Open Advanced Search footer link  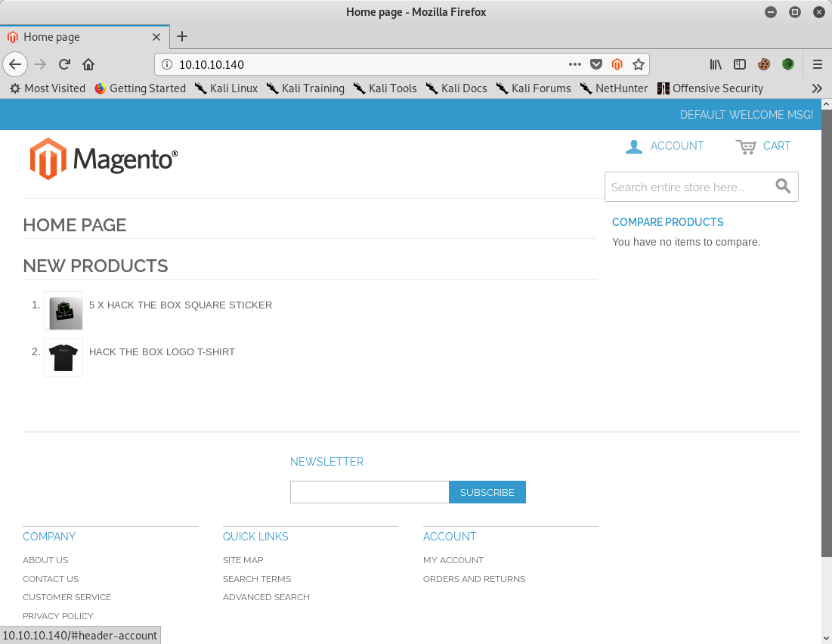[x=266, y=597]
